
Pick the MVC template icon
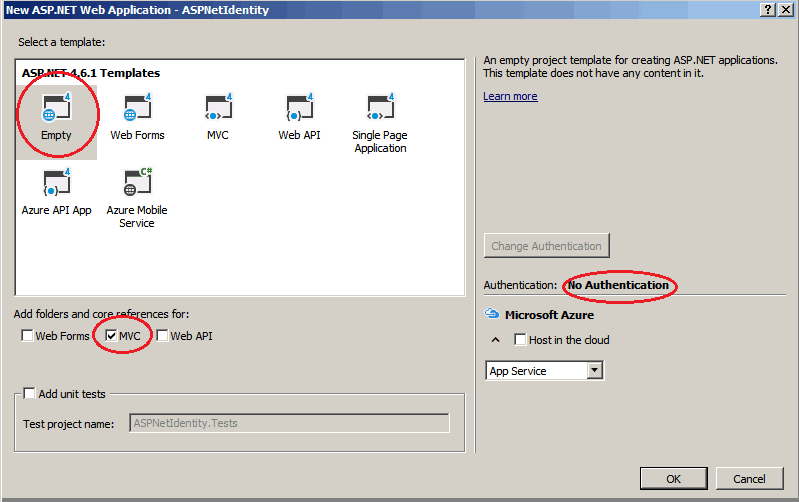218,108
